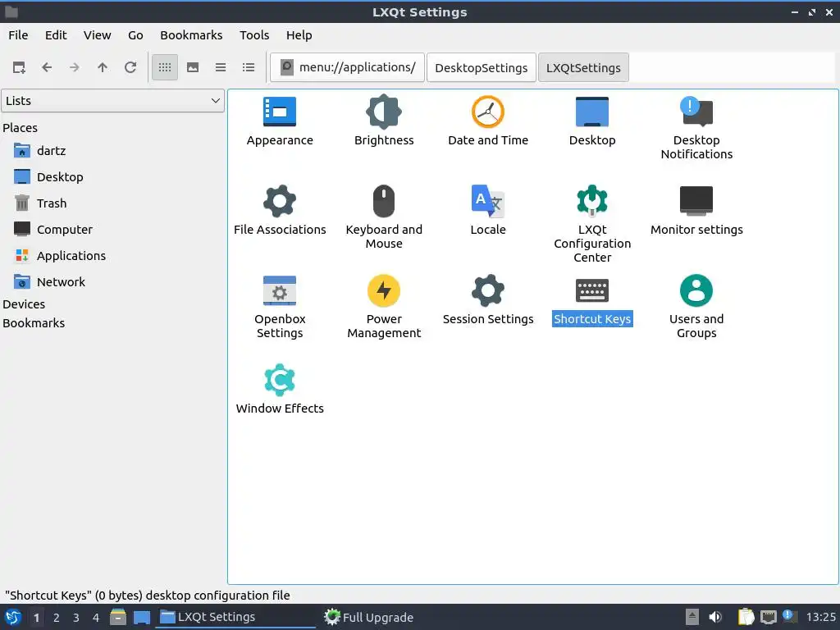Click the 13:25 taskbar clock

pos(820,617)
